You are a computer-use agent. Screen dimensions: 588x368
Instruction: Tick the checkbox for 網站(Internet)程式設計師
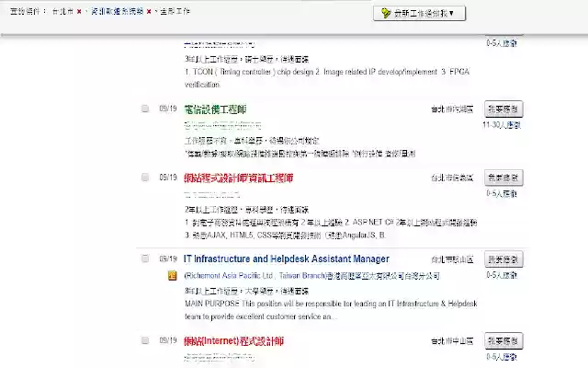(x=145, y=340)
